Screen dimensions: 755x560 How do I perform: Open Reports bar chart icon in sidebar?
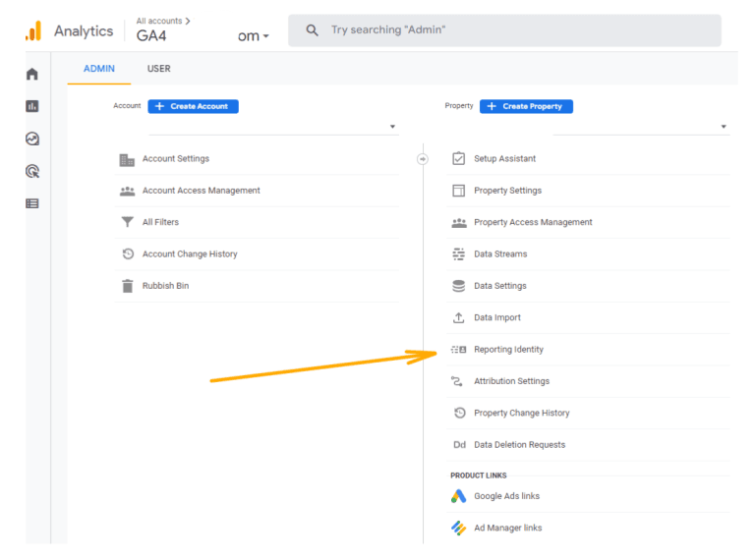coord(32,106)
